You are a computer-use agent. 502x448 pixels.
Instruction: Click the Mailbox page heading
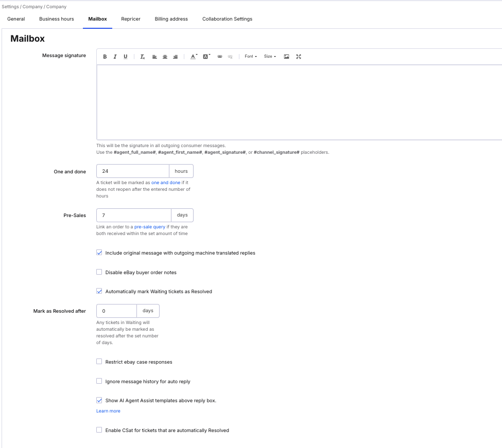click(x=27, y=39)
